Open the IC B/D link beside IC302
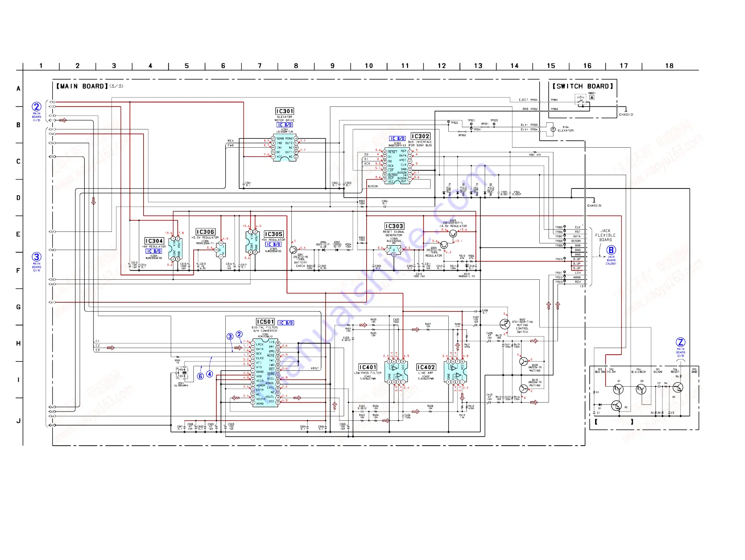This screenshot has width=745, height=560. tap(397, 138)
